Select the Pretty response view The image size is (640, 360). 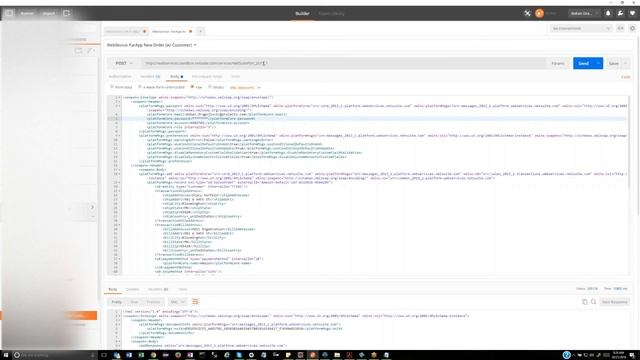pos(117,302)
